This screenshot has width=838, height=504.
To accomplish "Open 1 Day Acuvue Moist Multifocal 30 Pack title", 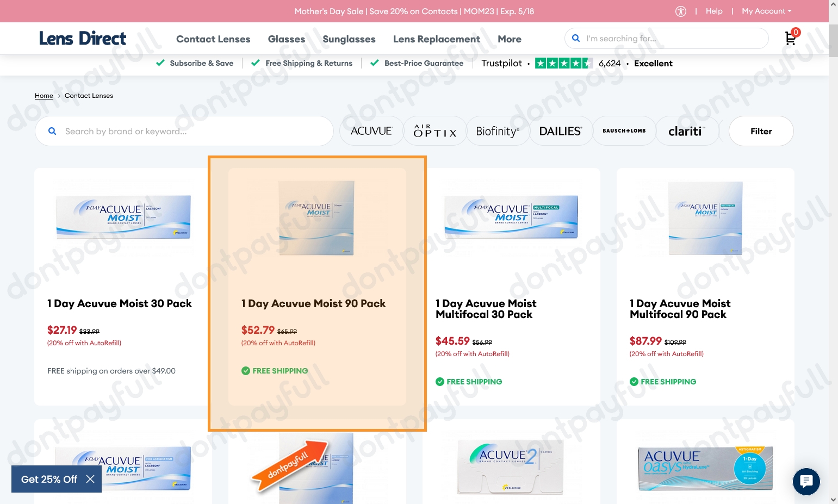I will tap(486, 309).
